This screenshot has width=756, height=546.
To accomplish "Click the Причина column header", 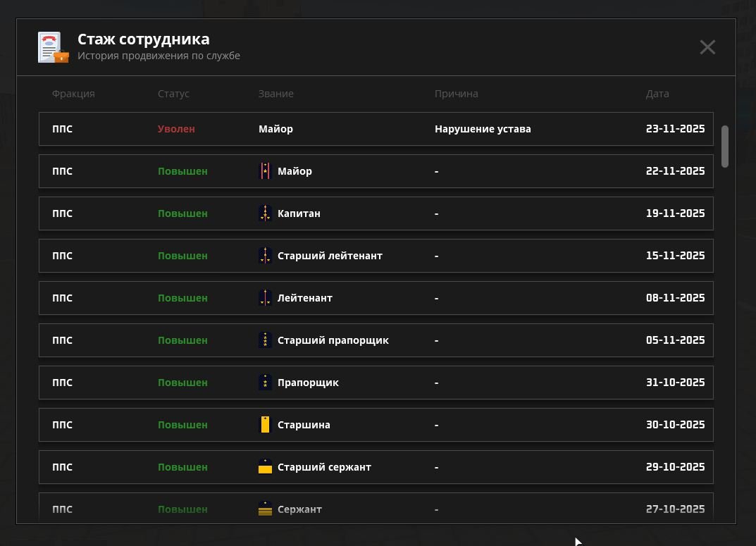I will (x=456, y=94).
